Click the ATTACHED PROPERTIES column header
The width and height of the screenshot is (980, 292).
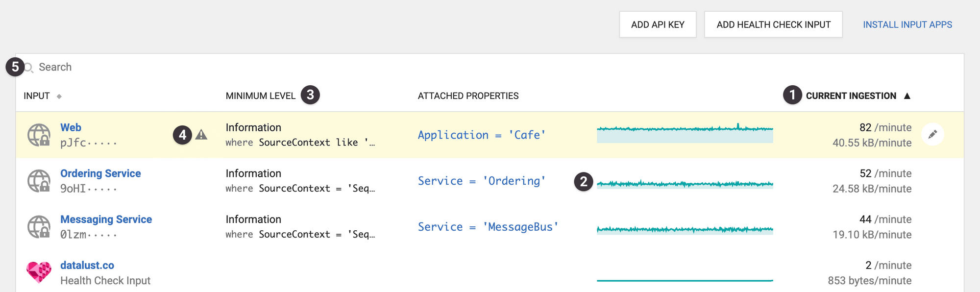(x=468, y=96)
